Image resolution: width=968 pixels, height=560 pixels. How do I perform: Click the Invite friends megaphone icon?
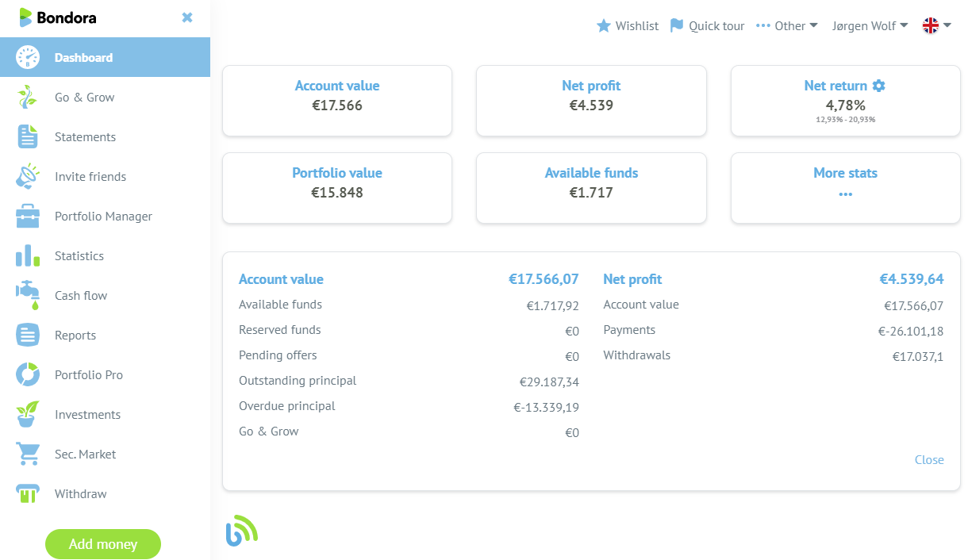[28, 176]
